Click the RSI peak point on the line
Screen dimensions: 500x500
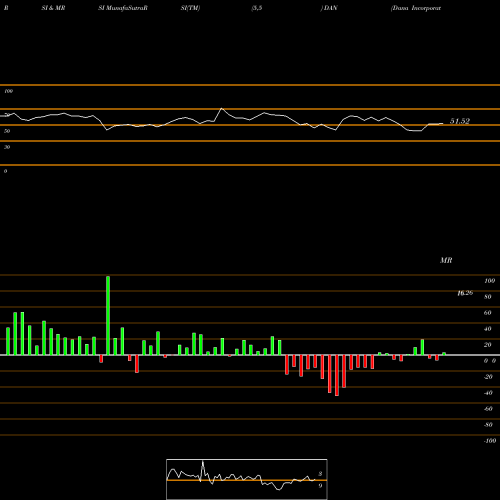pyautogui.click(x=222, y=109)
